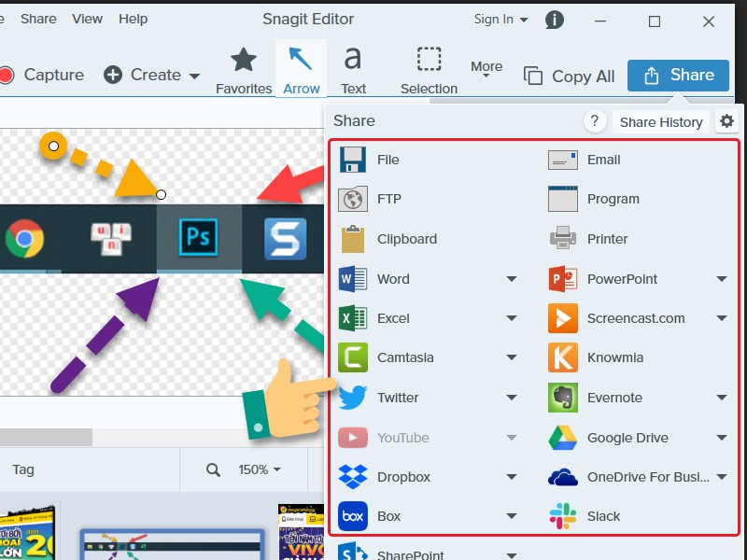This screenshot has height=560, width=747.
Task: Select the Google Drive icon
Action: pyautogui.click(x=563, y=438)
